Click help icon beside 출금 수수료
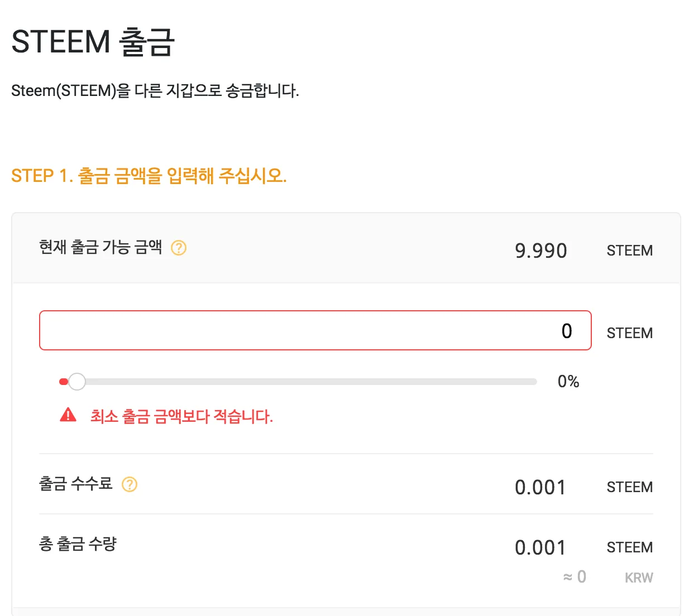 tap(130, 484)
